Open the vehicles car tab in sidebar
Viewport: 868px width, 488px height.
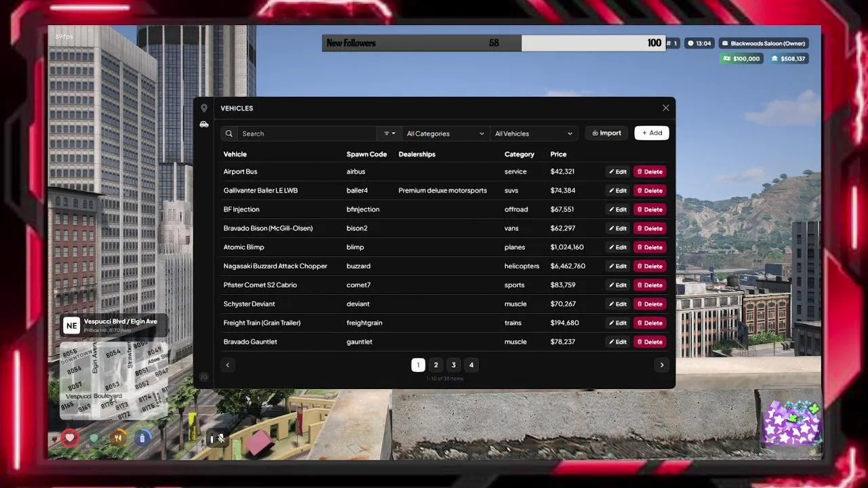point(203,125)
